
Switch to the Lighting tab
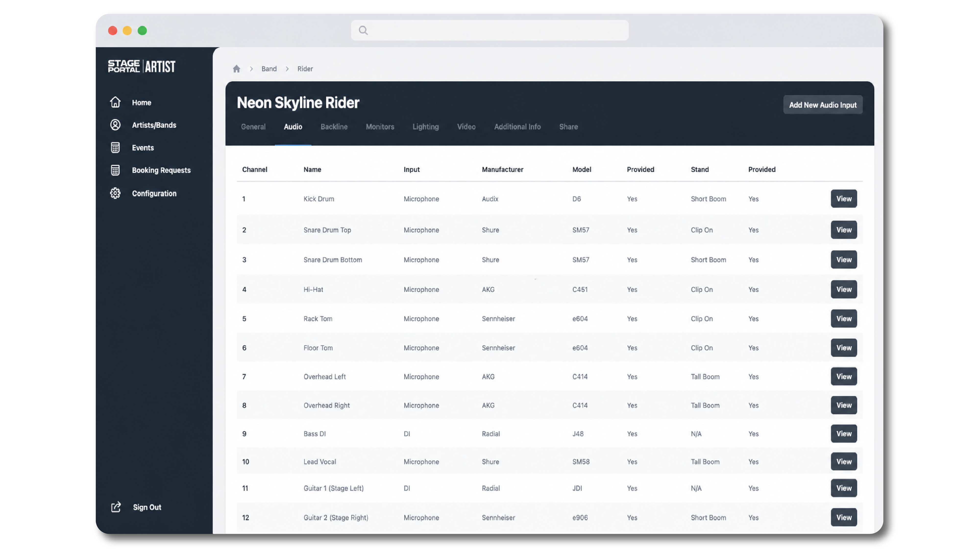coord(426,127)
